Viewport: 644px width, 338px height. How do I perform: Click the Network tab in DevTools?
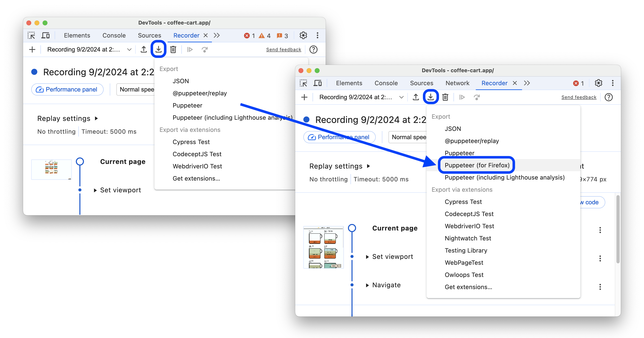click(457, 83)
